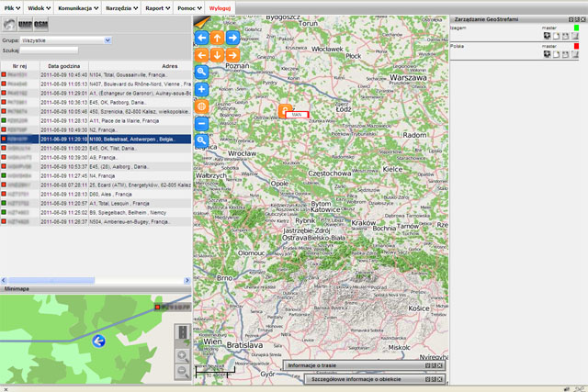The width and height of the screenshot is (588, 392).
Task: Sort by the Nr rej column header
Action: (20, 66)
